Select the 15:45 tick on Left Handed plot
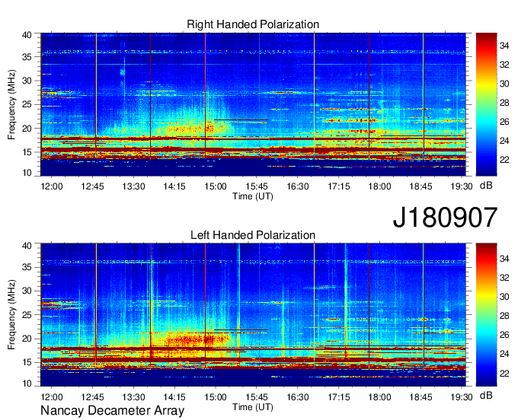518x420 pixels. click(257, 396)
